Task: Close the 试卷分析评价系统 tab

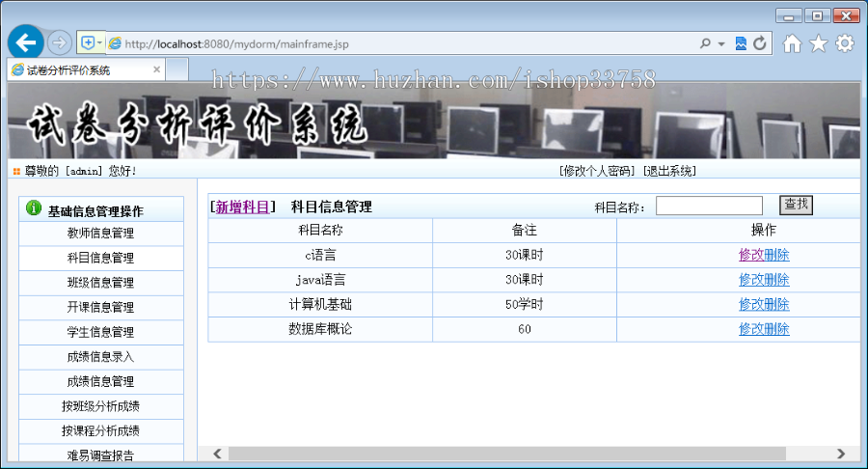Action: pos(156,69)
